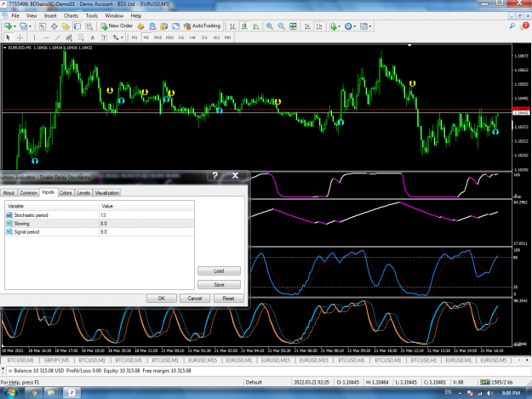
Task: Select the Crosshair tool
Action: coord(20,37)
